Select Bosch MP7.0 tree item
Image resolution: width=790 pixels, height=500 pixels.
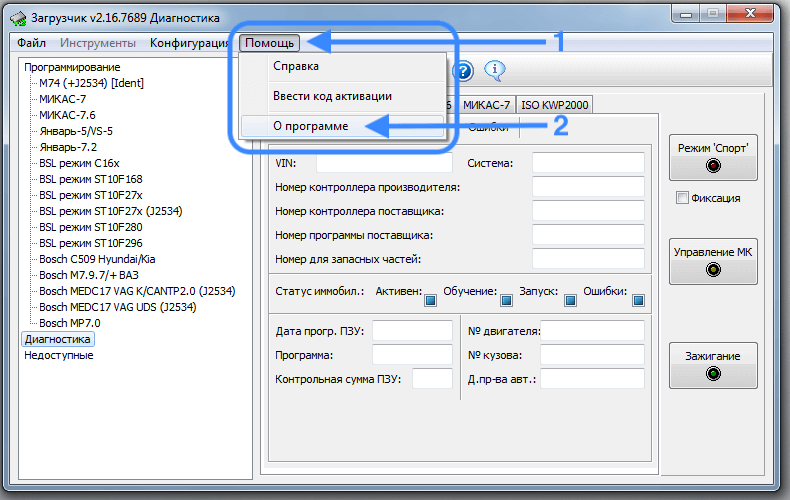pos(70,323)
